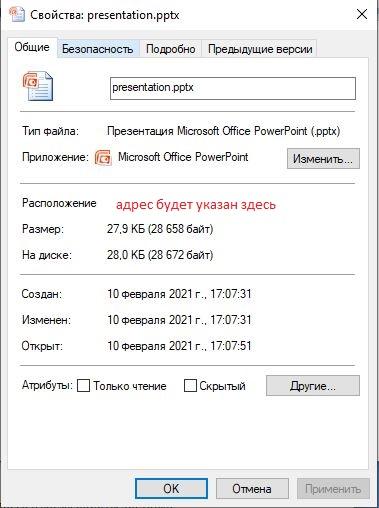Screen dimensions: 379x508
Task: Click the large presentation file icon
Action: 38,86
